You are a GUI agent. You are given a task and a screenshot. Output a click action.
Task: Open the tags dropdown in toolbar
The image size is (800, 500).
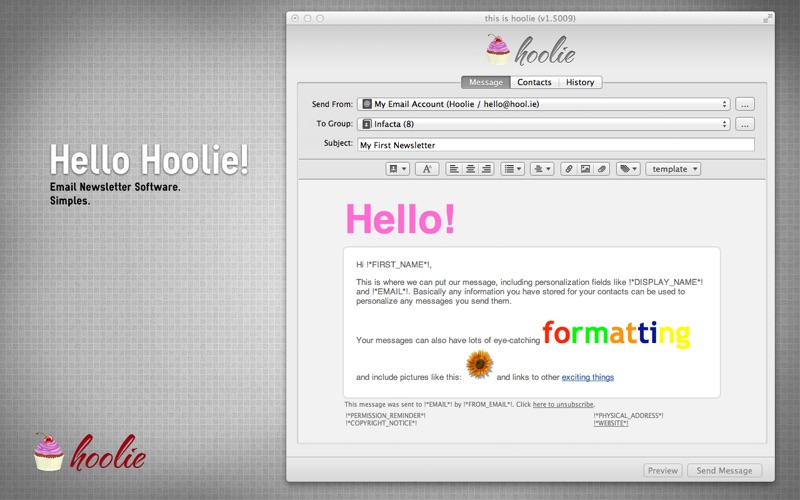pyautogui.click(x=628, y=169)
